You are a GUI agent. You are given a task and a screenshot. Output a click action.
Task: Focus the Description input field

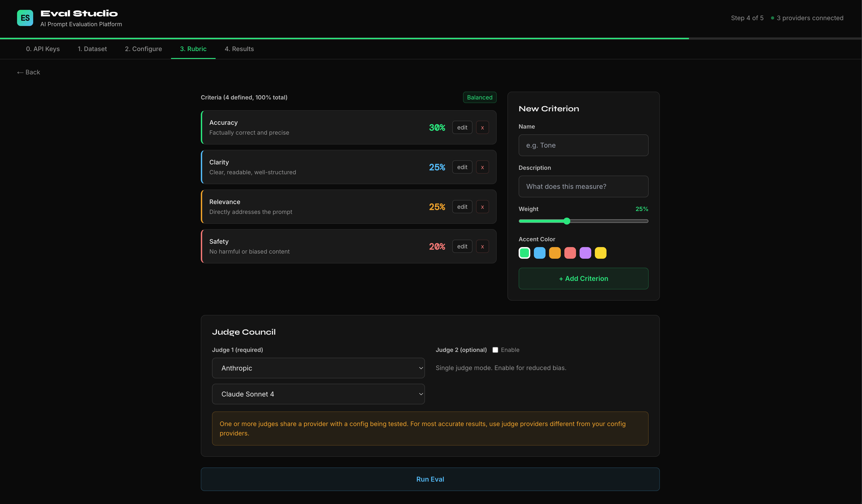coord(583,186)
